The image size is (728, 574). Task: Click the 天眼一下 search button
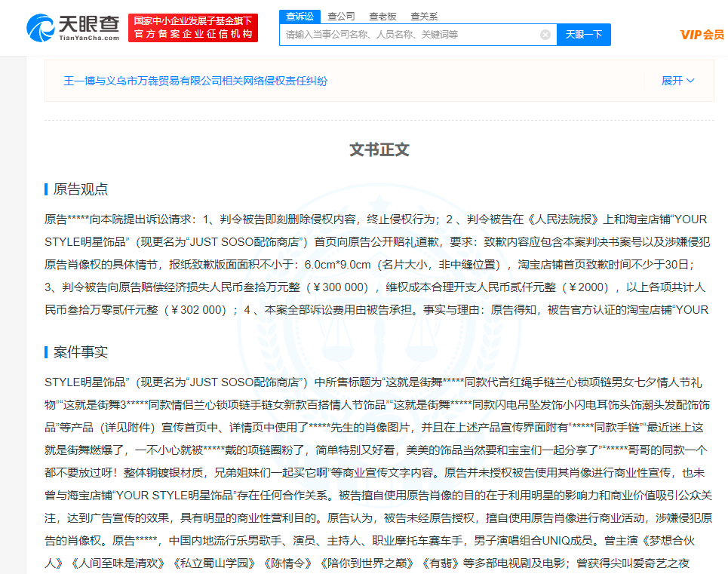(584, 35)
